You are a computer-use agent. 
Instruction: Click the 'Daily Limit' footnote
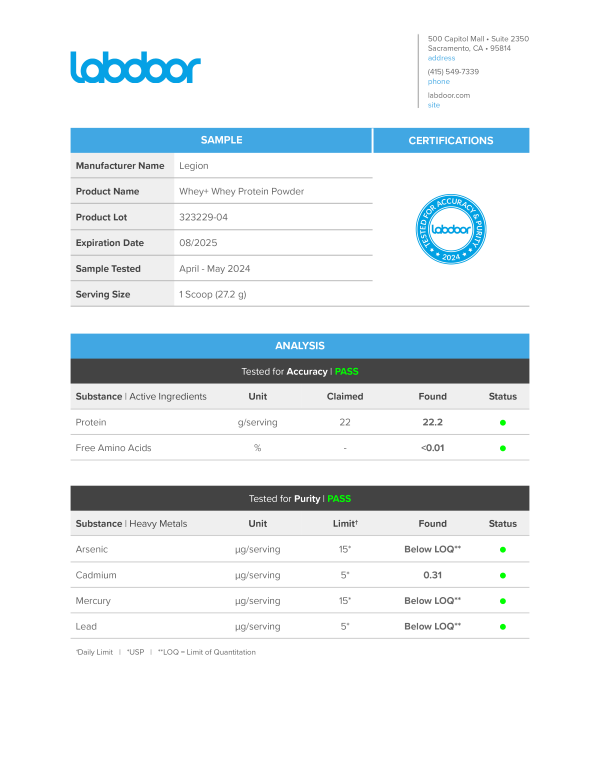94,652
